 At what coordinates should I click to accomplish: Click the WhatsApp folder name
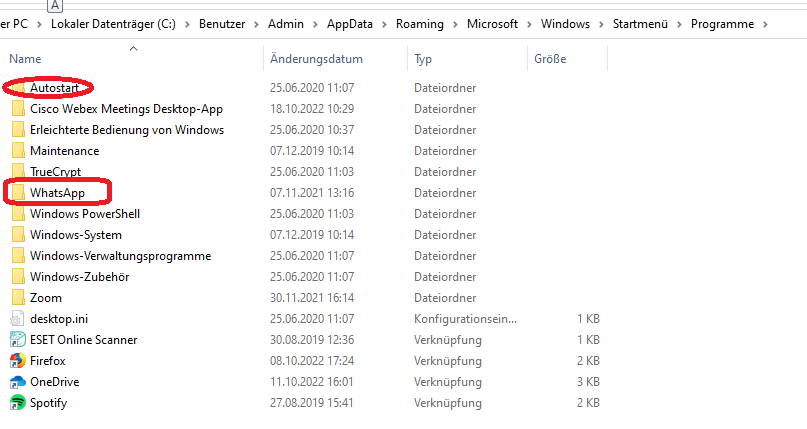(57, 193)
